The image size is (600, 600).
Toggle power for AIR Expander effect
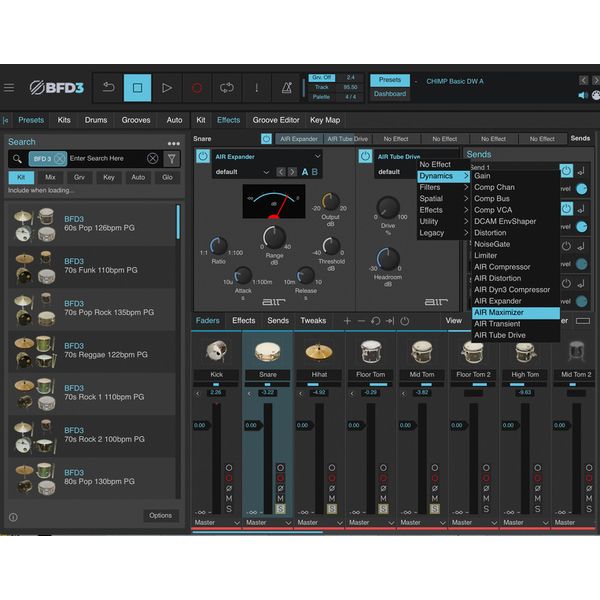coord(203,156)
